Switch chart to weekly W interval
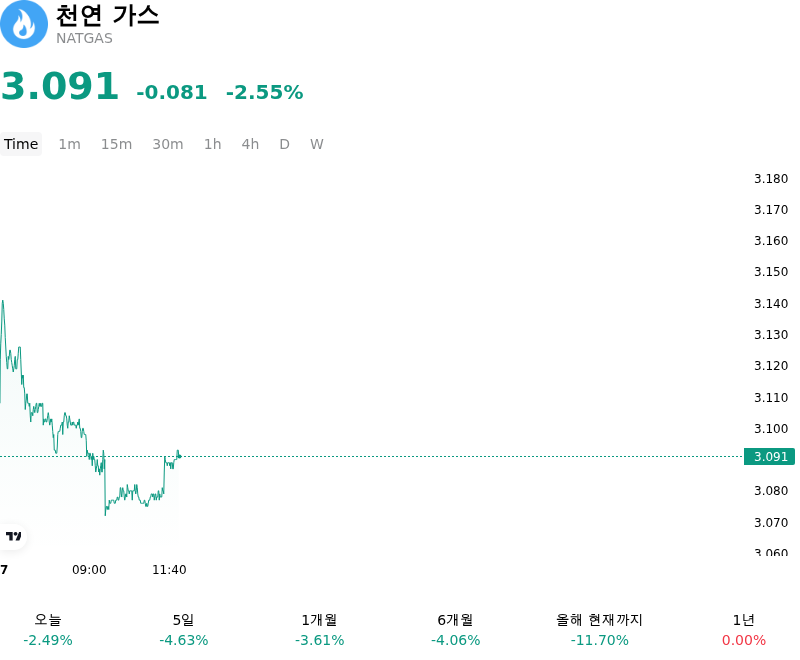The width and height of the screenshot is (800, 660). (316, 144)
